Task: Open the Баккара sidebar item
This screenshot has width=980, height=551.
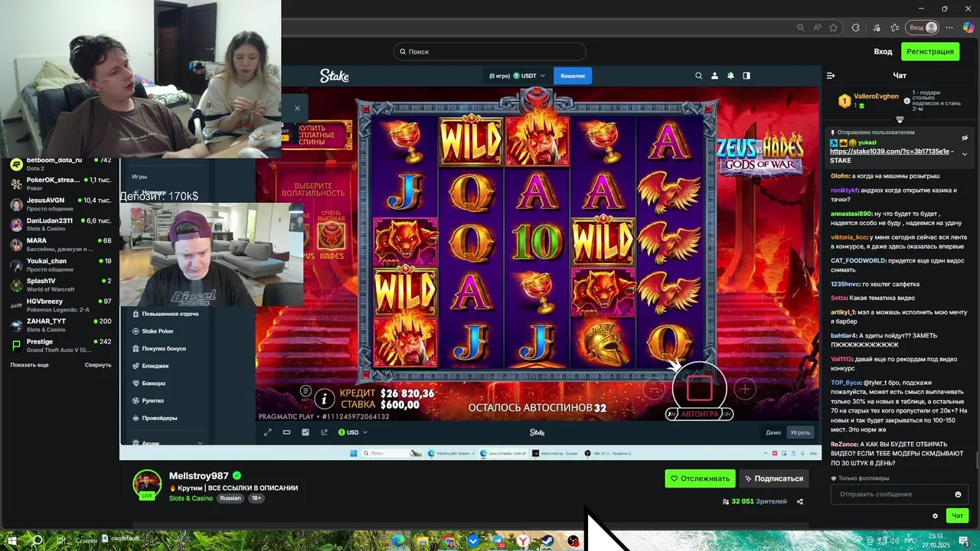Action: click(x=153, y=383)
